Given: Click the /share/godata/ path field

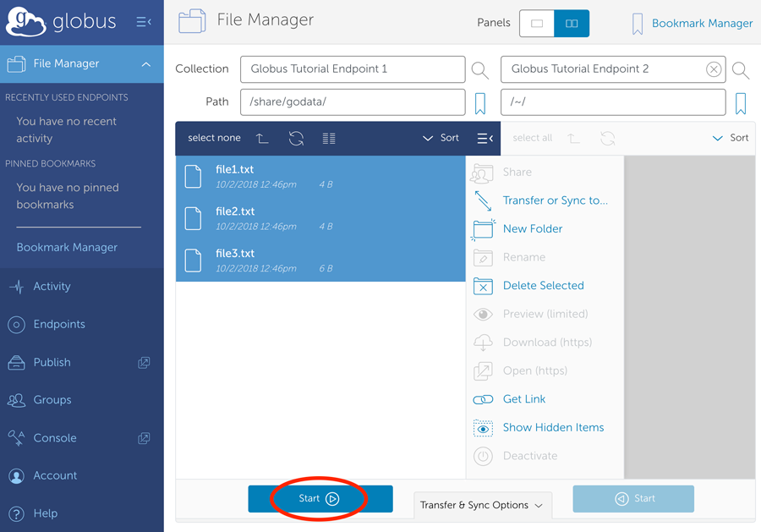Looking at the screenshot, I should pos(353,102).
